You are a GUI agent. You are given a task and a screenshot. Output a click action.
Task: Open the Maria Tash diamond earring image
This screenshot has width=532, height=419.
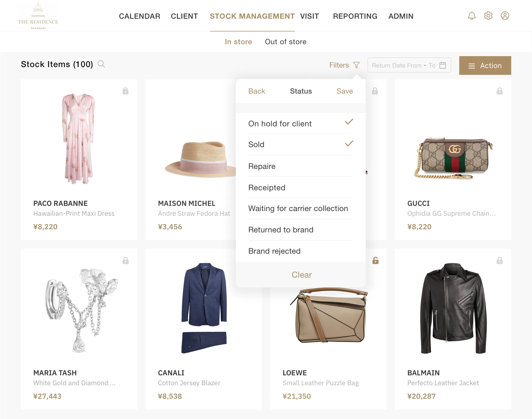point(82,311)
